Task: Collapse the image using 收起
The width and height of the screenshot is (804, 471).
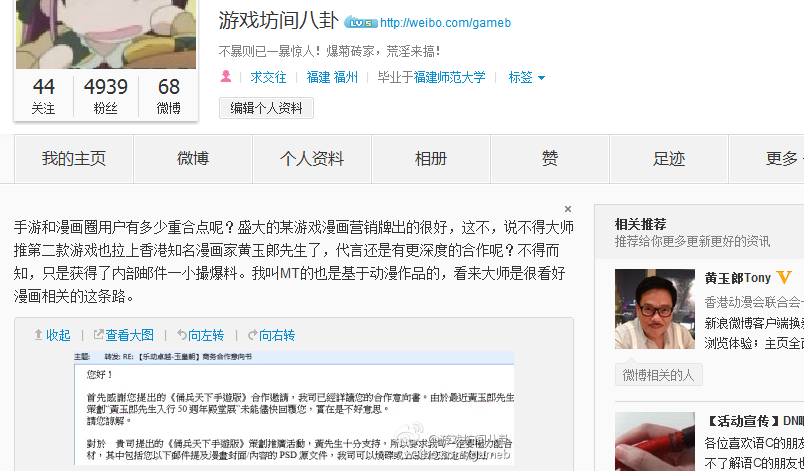Action: (x=52, y=335)
